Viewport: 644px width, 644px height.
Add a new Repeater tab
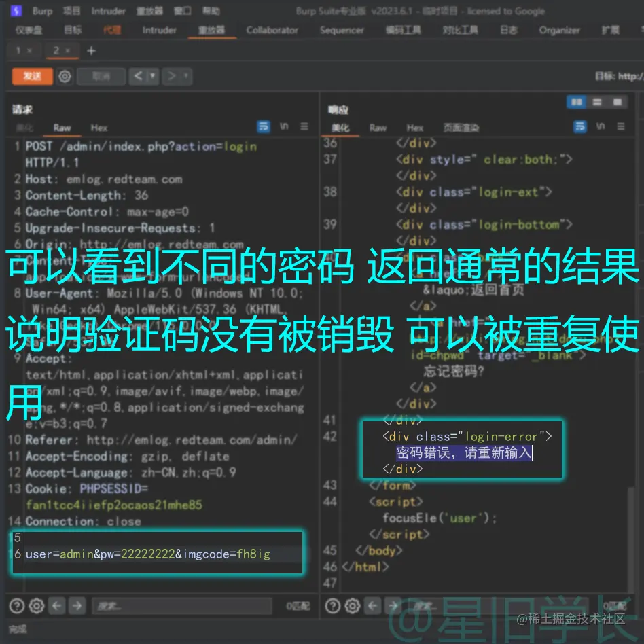(x=91, y=51)
